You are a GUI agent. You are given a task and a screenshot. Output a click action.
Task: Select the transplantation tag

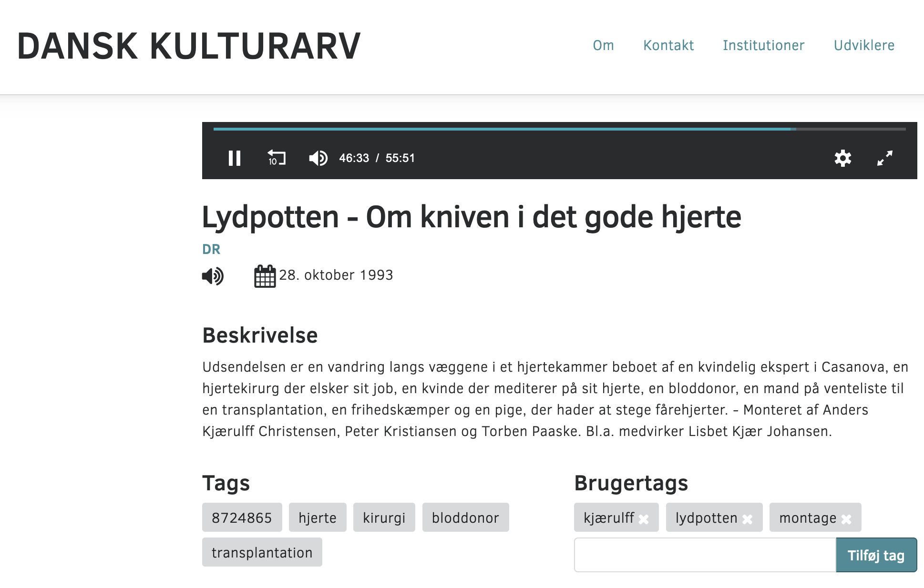pyautogui.click(x=262, y=552)
